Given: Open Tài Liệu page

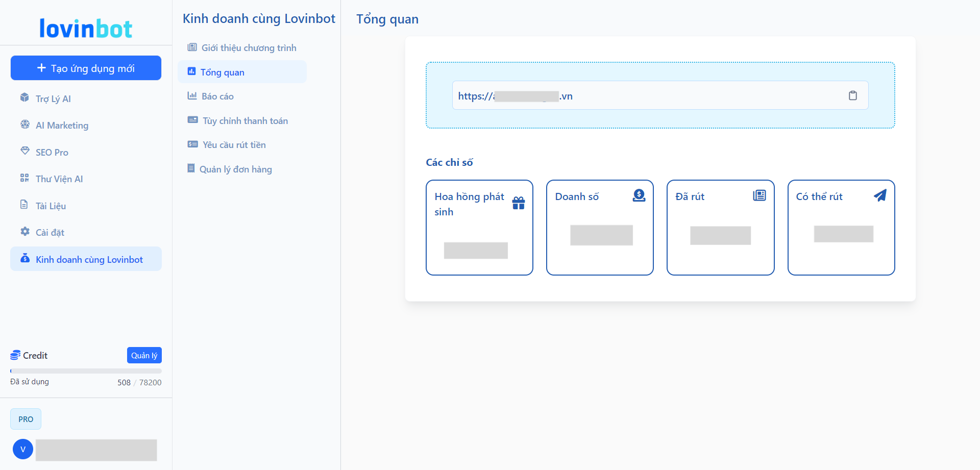Looking at the screenshot, I should 86,206.
